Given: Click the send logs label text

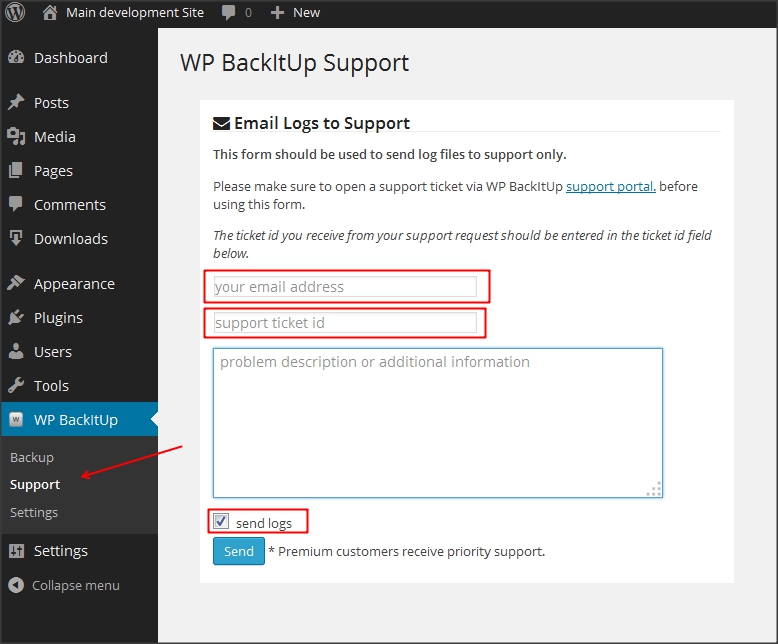Looking at the screenshot, I should point(264,523).
